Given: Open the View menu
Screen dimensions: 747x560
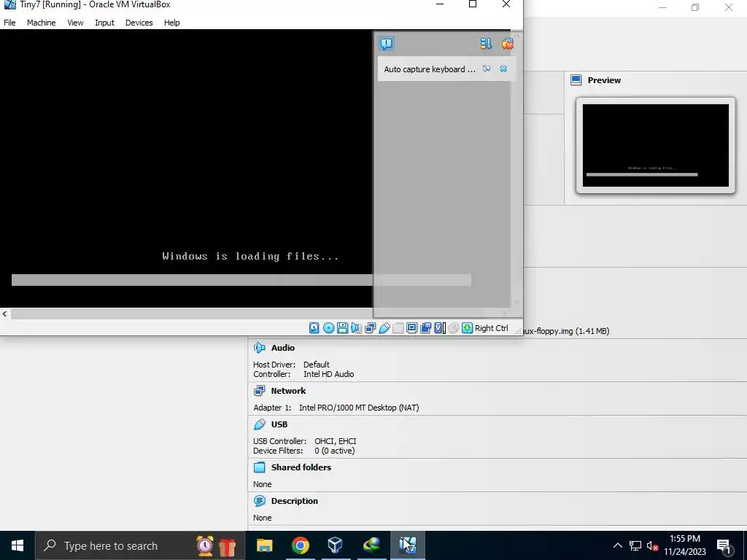Looking at the screenshot, I should (x=75, y=23).
